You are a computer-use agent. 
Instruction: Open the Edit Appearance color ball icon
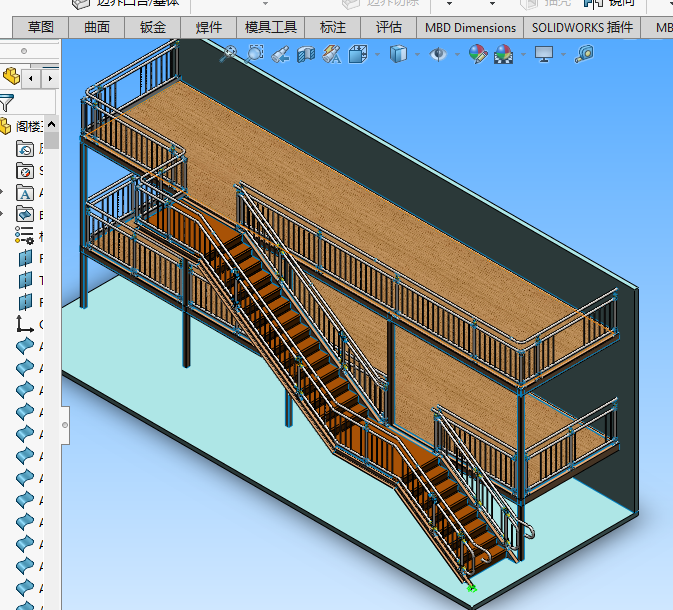click(x=478, y=54)
